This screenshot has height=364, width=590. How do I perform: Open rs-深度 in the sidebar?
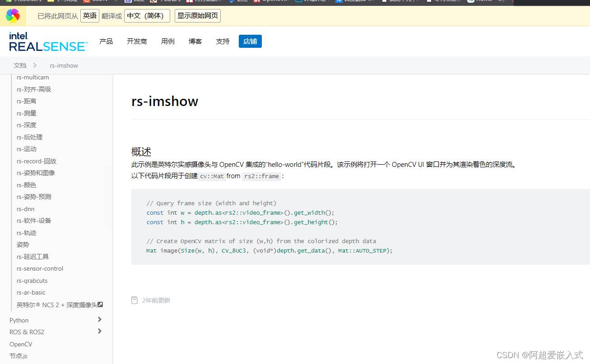27,125
